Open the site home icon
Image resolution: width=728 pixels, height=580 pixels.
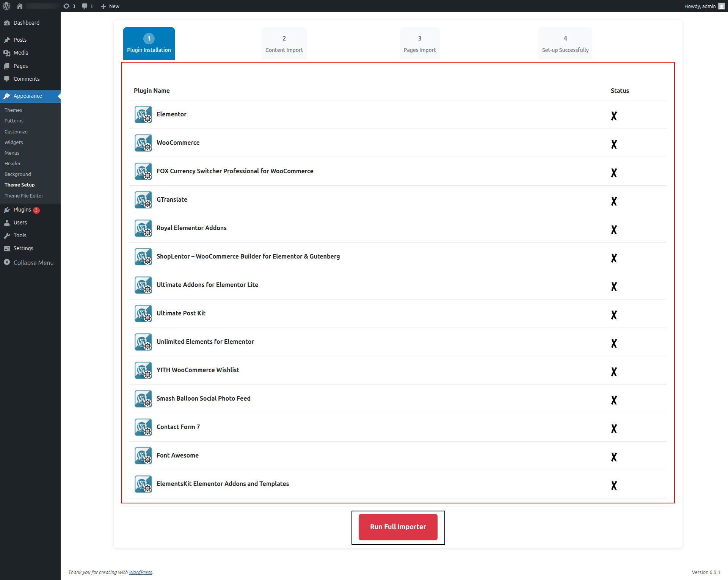(20, 6)
